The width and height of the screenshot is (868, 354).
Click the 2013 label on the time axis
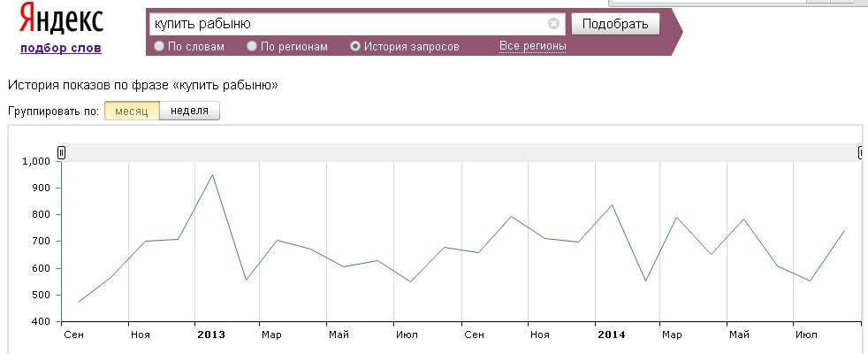211,335
